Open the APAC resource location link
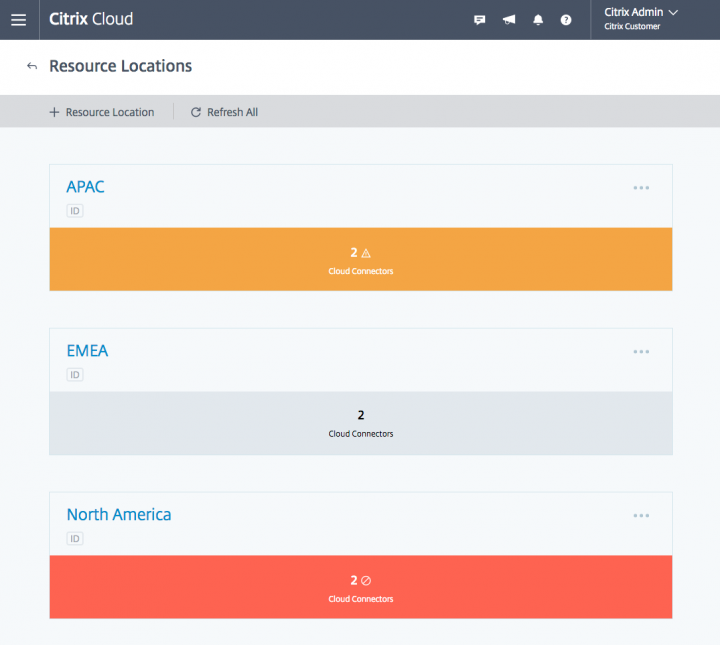 point(85,187)
